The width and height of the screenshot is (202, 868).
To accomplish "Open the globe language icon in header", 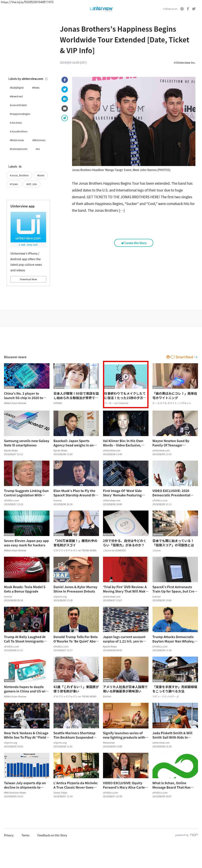I will tap(182, 9).
